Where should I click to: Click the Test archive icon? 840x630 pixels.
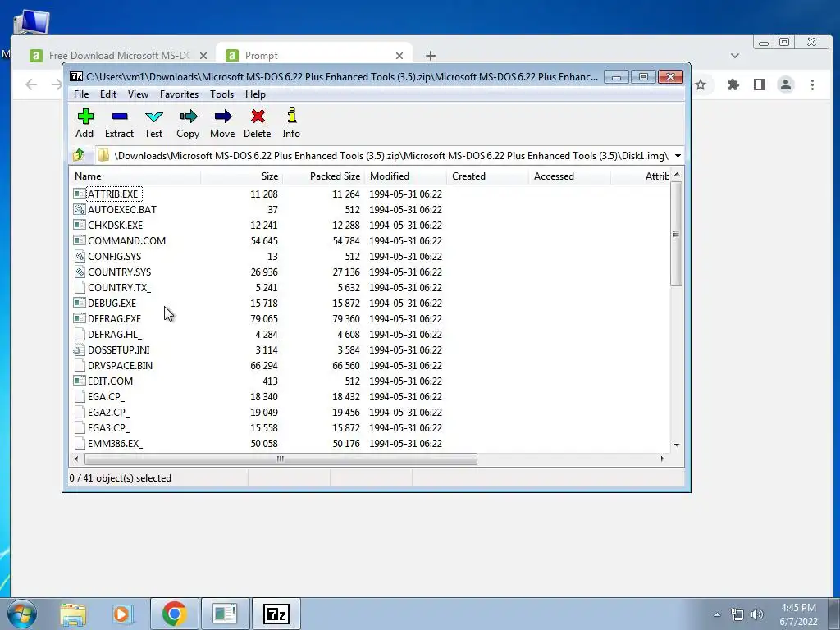point(153,116)
